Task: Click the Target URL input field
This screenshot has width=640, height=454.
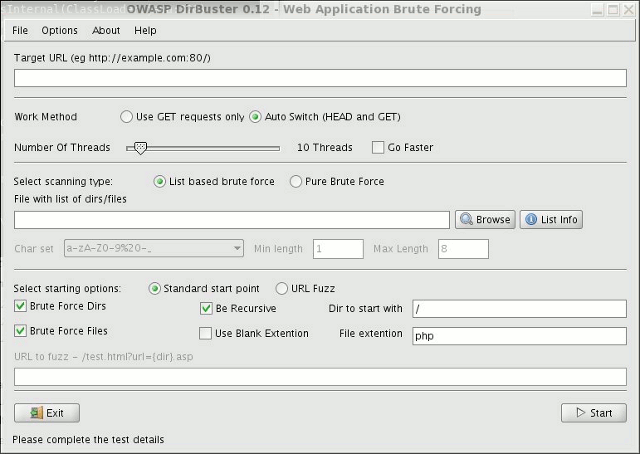Action: coord(320,78)
